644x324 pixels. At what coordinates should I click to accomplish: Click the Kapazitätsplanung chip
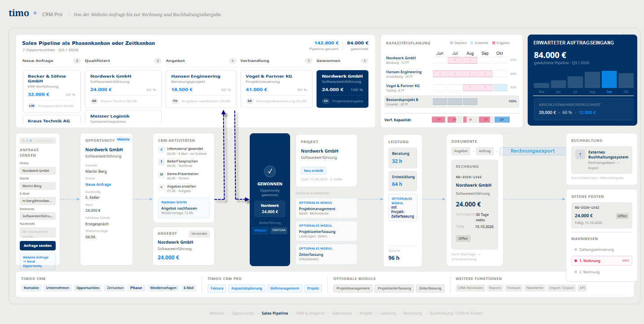point(247,288)
